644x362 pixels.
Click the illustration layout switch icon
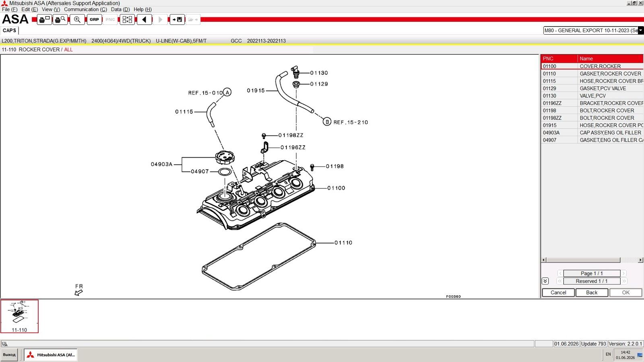(x=127, y=19)
